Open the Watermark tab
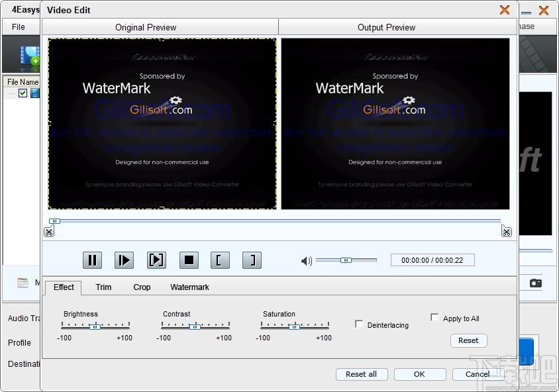Image resolution: width=559 pixels, height=392 pixels. [189, 287]
